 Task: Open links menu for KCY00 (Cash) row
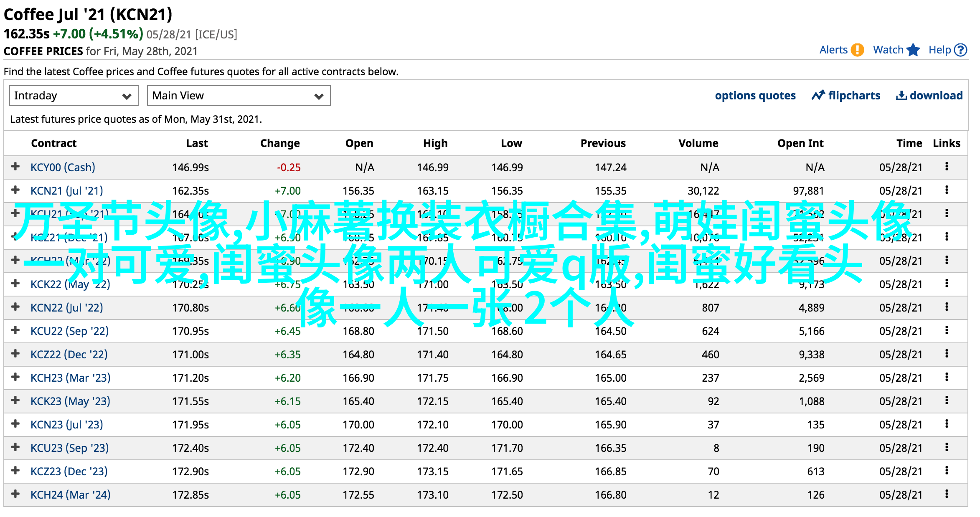point(947,167)
